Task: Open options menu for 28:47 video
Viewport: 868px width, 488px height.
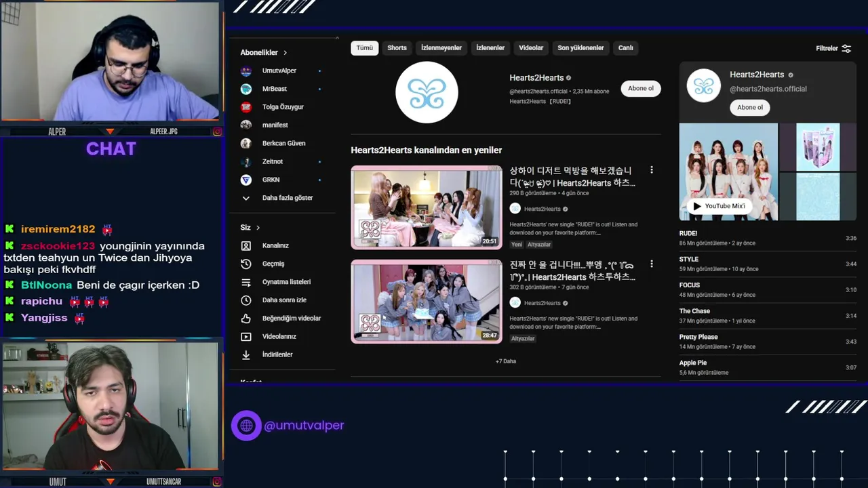Action: 651,264
